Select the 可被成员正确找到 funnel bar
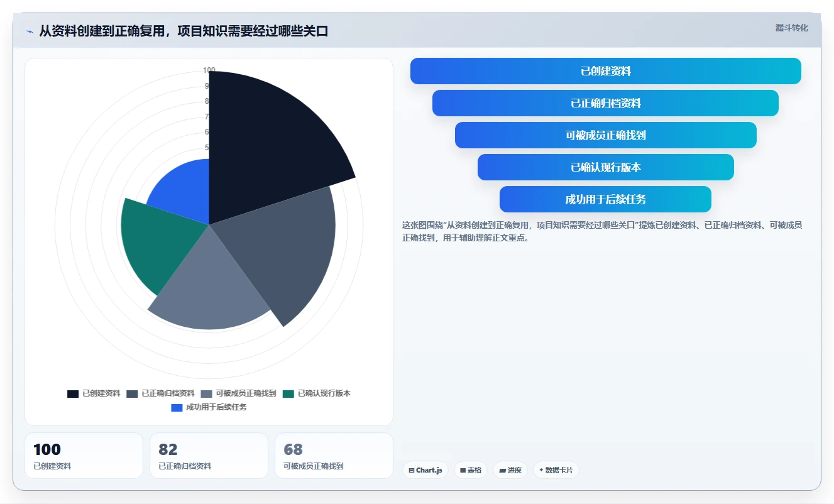The height and width of the screenshot is (504, 834). (x=606, y=135)
